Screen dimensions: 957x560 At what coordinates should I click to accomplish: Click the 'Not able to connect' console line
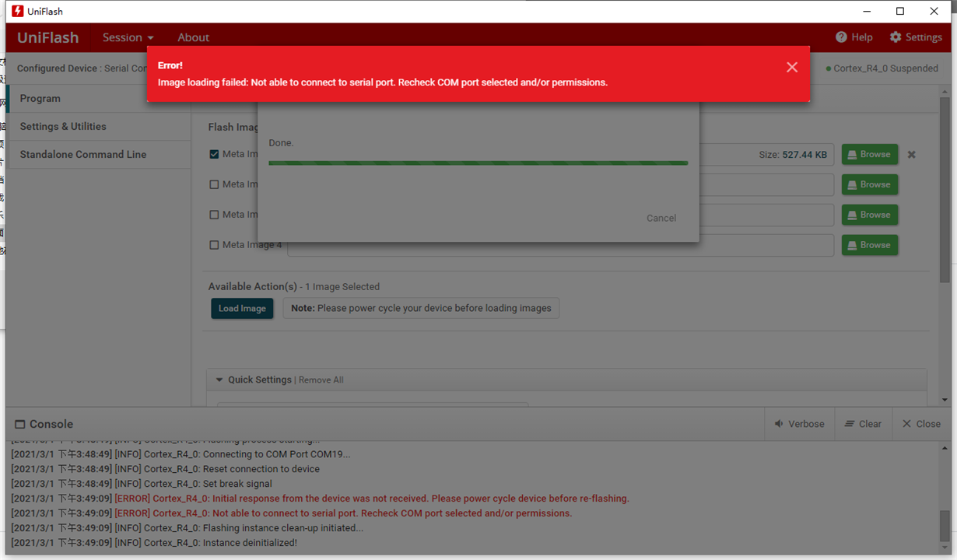(x=292, y=513)
